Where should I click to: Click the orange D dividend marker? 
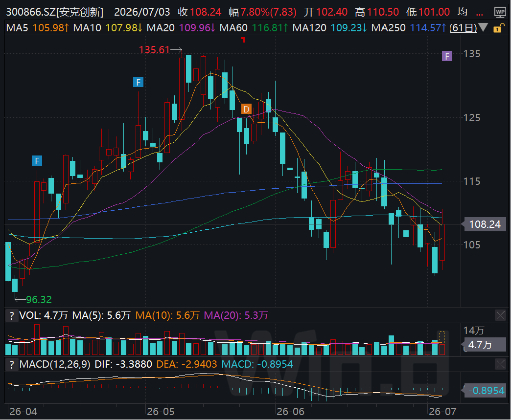(x=246, y=109)
